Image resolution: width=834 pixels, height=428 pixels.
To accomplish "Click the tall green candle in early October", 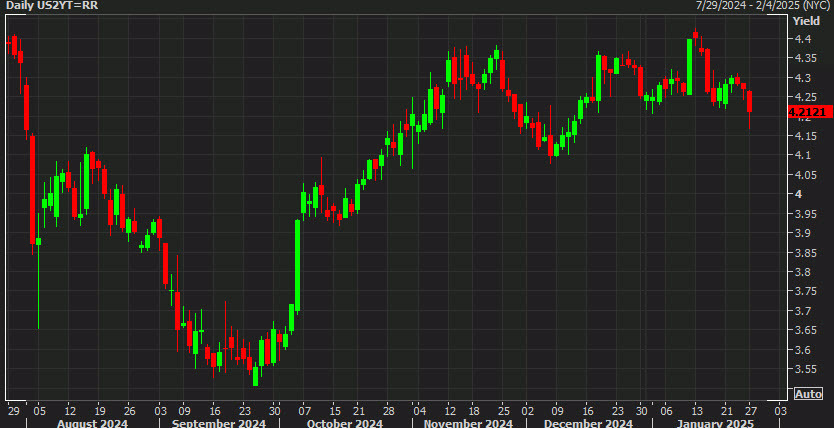I will [x=297, y=265].
